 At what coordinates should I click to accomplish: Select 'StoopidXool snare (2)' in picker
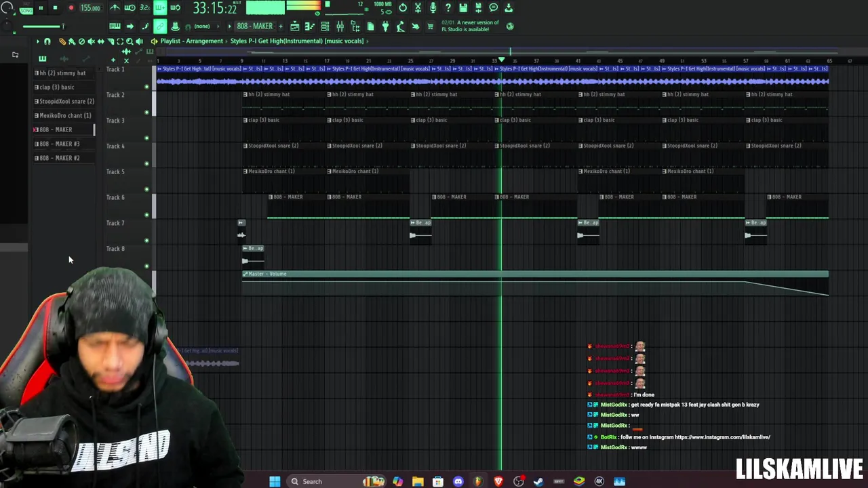64,102
